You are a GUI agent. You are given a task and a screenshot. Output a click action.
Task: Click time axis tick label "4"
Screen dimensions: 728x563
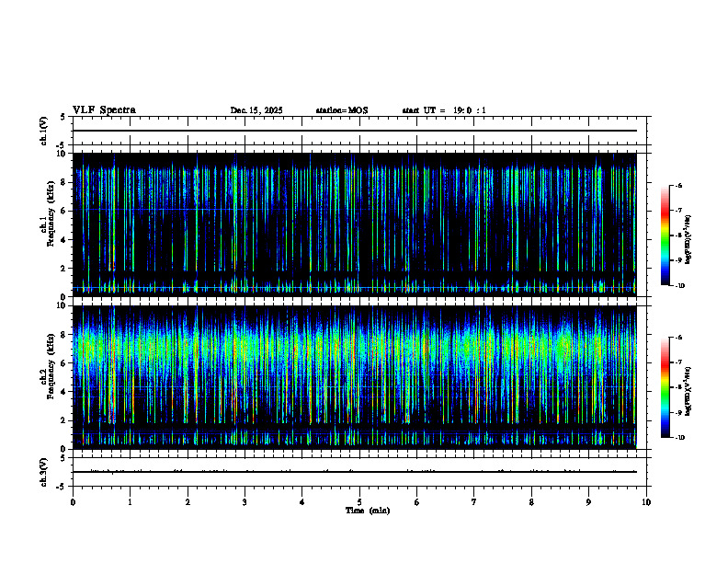[x=302, y=502]
